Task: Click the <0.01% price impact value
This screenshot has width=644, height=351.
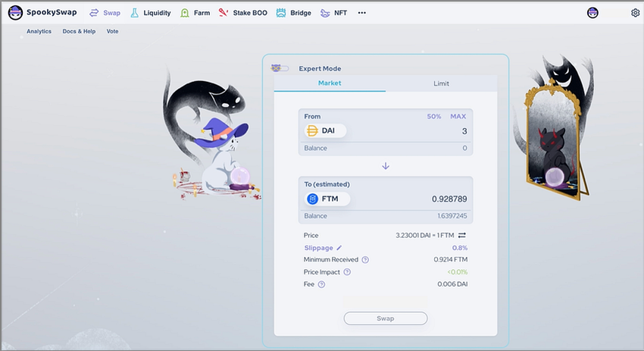Action: [x=457, y=271]
